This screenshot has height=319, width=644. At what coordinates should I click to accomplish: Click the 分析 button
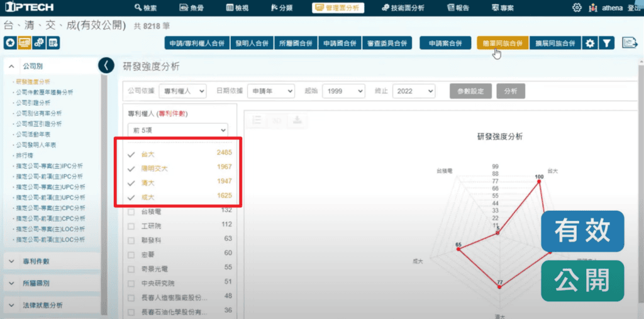pyautogui.click(x=510, y=91)
